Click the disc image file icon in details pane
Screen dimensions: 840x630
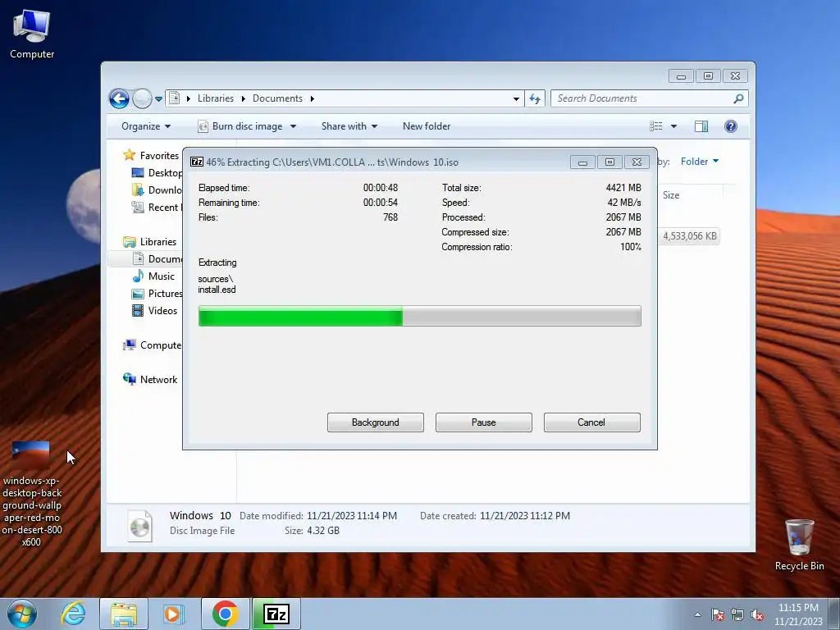[139, 526]
